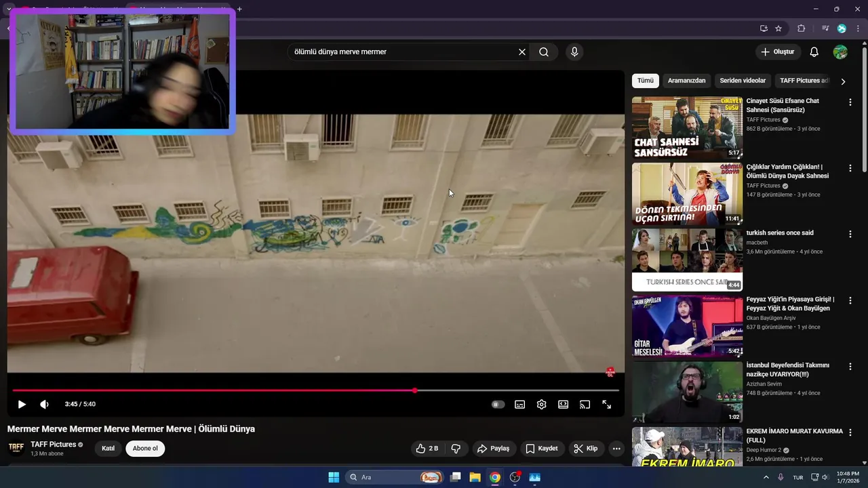868x488 pixels.
Task: Open options menu for turkish series once said
Action: 850,234
